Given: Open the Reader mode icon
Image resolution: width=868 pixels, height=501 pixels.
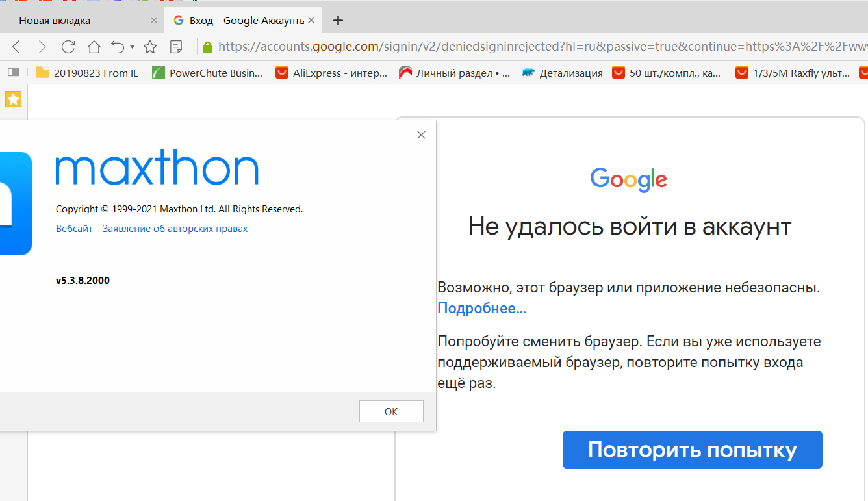Looking at the screenshot, I should pyautogui.click(x=176, y=47).
